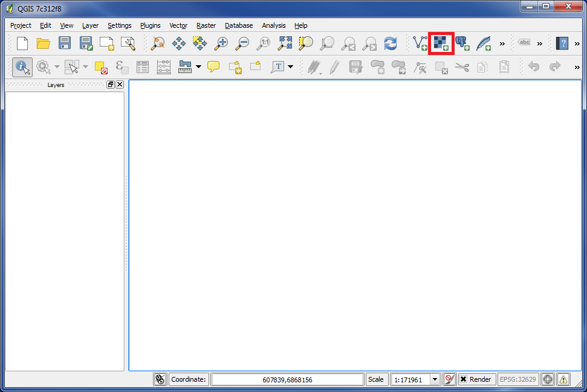Open an existing project folder icon
The image size is (587, 392).
click(x=44, y=43)
